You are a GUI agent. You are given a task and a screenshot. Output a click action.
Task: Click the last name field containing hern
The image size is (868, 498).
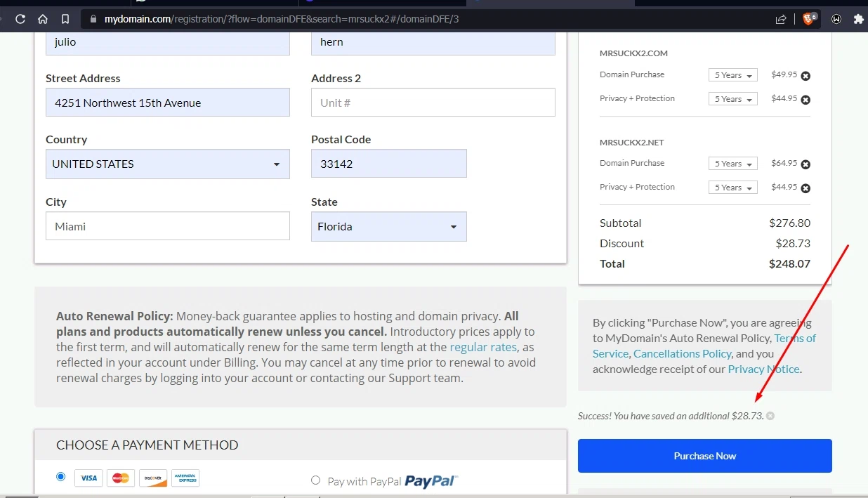point(433,42)
